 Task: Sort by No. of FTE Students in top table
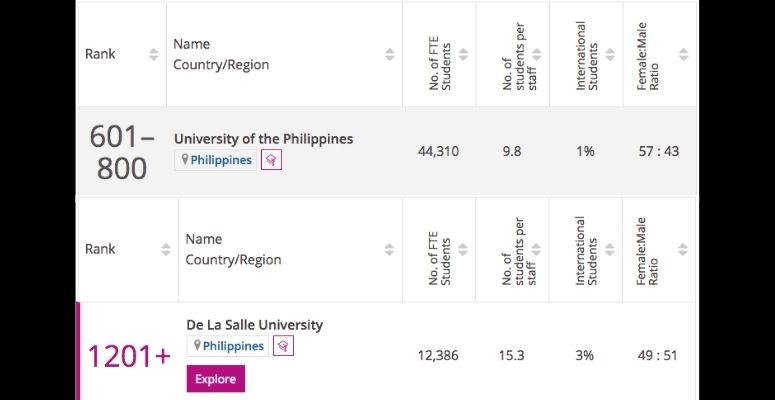coord(463,55)
